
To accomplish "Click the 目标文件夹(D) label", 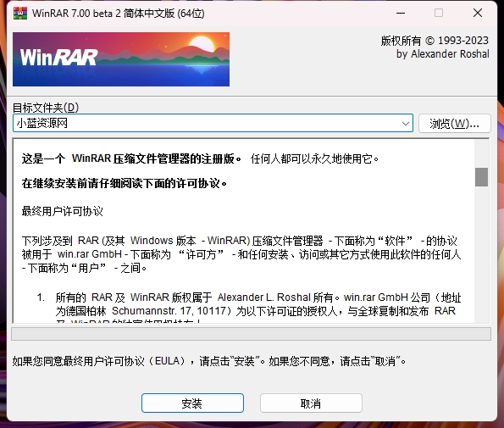I will (x=46, y=108).
